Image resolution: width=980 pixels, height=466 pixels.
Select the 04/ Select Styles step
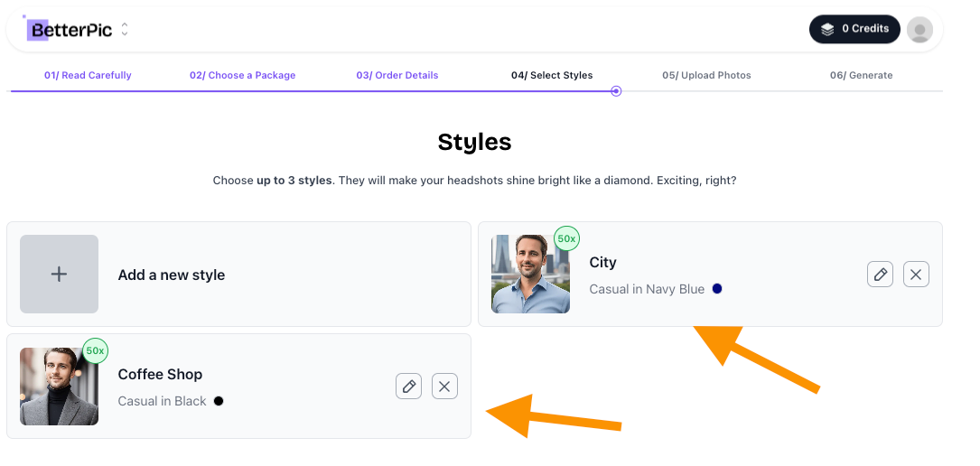point(552,75)
